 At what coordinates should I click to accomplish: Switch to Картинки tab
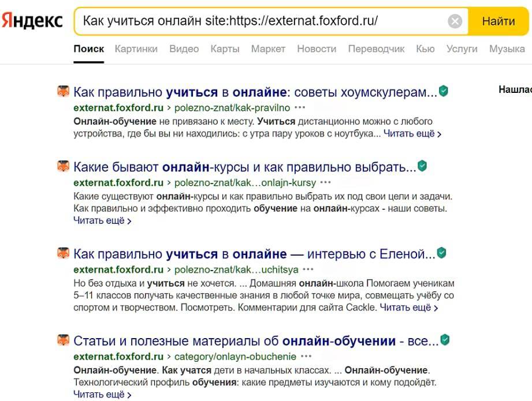[x=136, y=49]
